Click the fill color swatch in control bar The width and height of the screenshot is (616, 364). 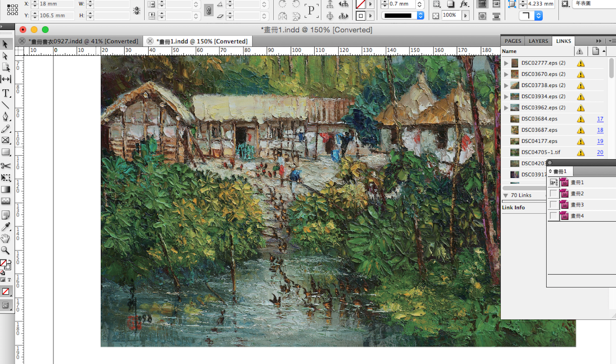tap(360, 4)
